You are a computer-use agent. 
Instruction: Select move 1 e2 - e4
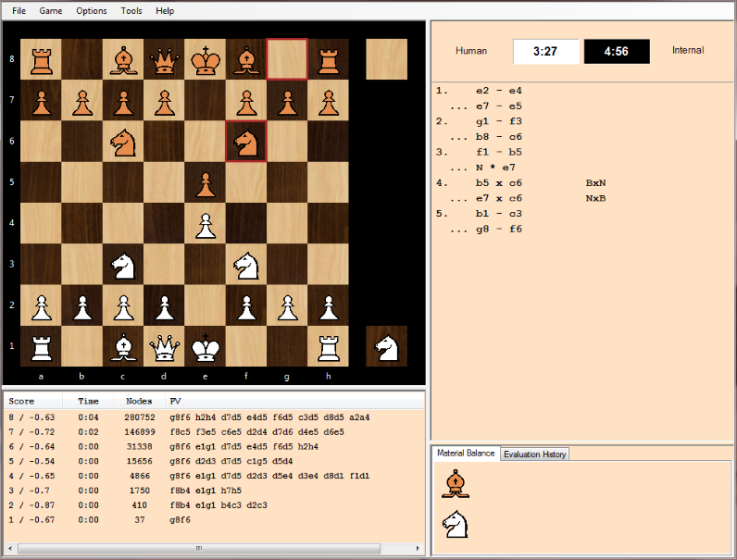499,90
